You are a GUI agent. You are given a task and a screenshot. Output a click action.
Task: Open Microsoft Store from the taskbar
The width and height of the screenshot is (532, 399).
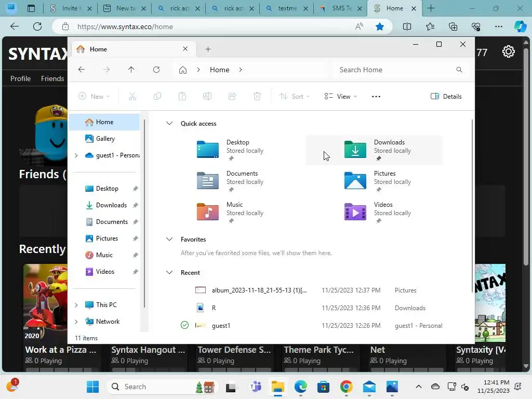323,387
